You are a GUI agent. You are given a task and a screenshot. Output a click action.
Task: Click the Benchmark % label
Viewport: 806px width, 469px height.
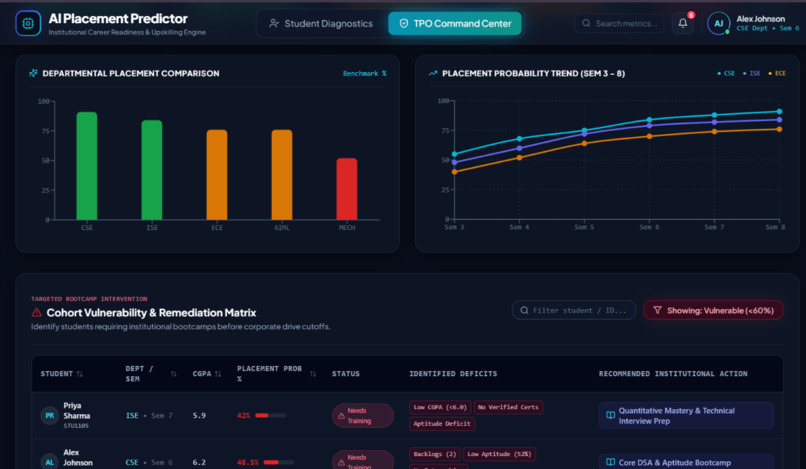point(364,74)
